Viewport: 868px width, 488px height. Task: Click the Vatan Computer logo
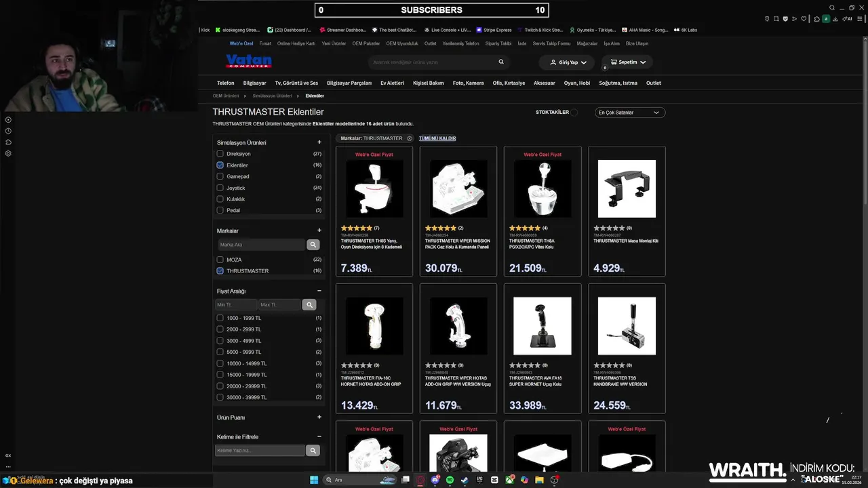249,62
